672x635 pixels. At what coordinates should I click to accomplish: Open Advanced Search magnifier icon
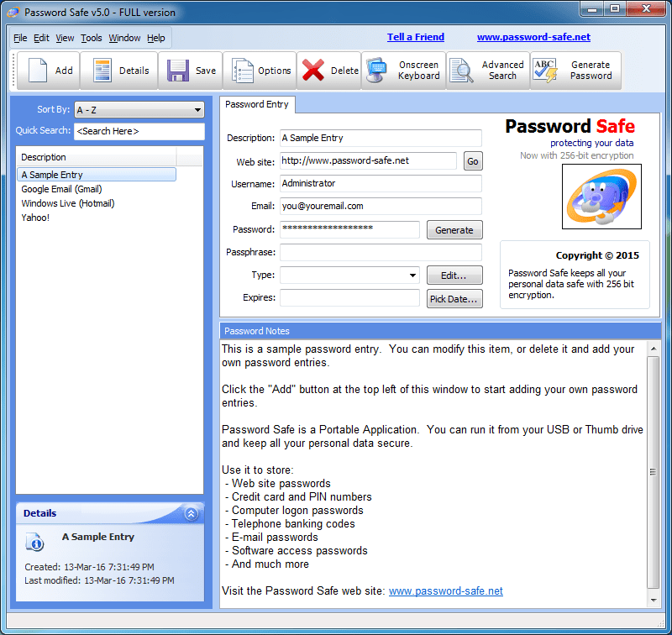click(x=461, y=71)
